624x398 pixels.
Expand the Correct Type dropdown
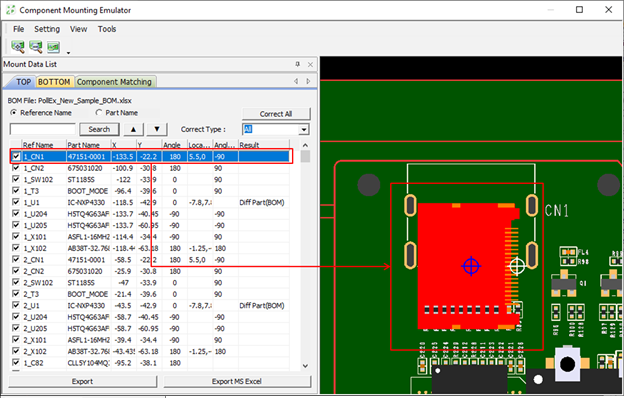pos(304,129)
